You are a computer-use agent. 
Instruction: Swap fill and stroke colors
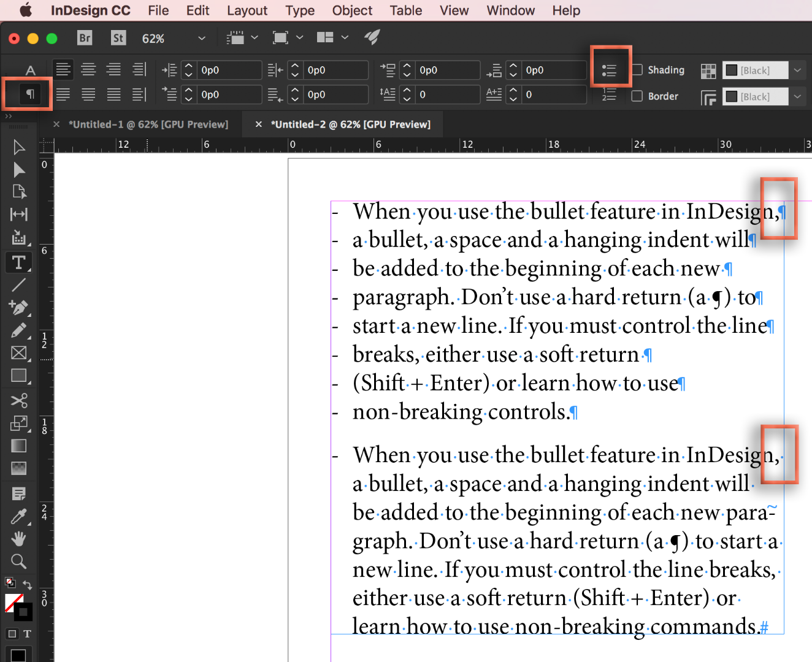pyautogui.click(x=28, y=584)
